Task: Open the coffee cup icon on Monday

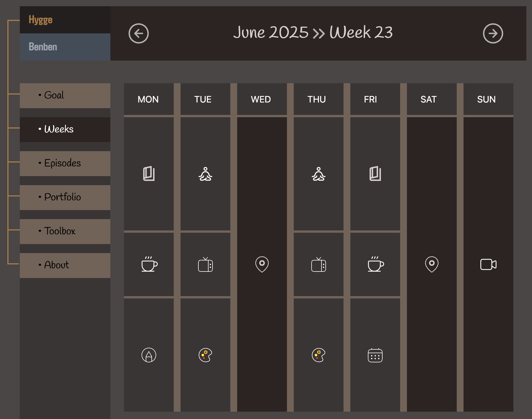Action: pyautogui.click(x=149, y=264)
